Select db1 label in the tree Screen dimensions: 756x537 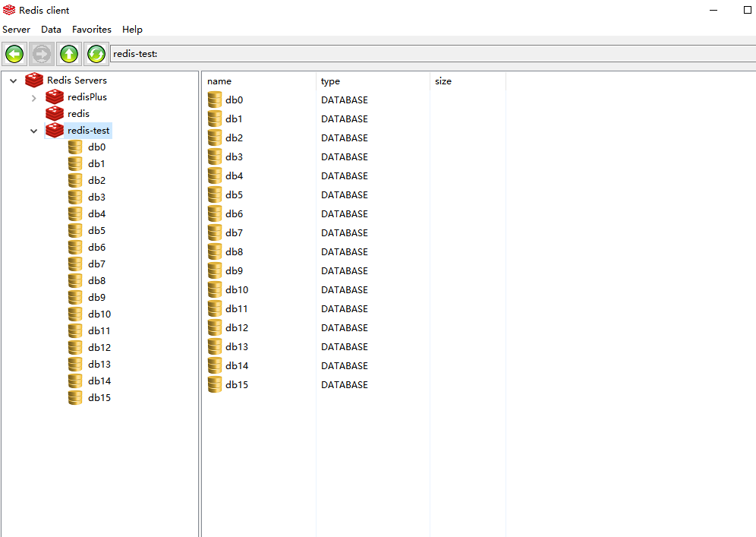pyautogui.click(x=96, y=163)
